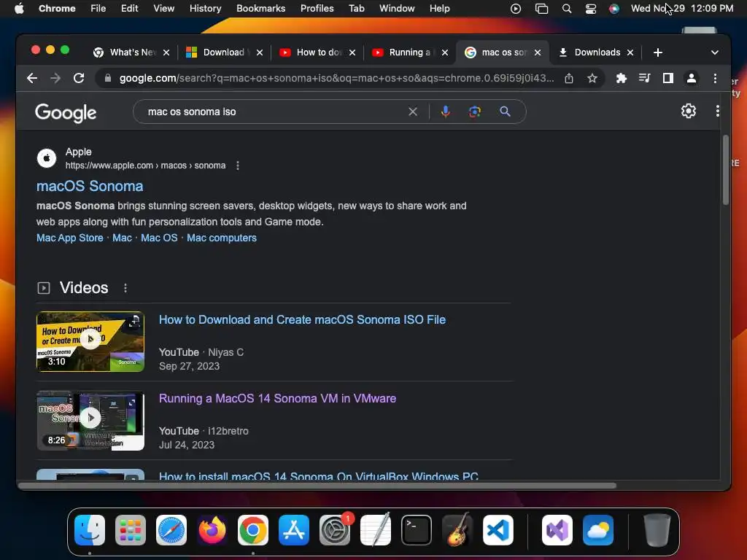Open Siri from the menu bar
This screenshot has width=747, height=560.
tap(614, 9)
